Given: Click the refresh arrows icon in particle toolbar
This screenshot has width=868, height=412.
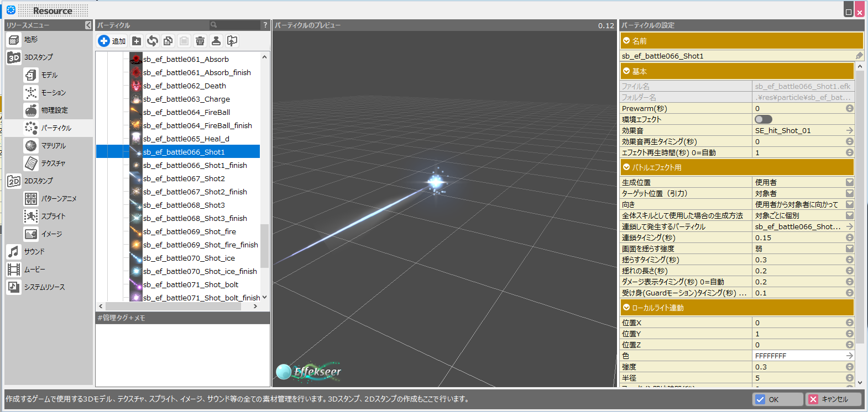Looking at the screenshot, I should coord(153,41).
